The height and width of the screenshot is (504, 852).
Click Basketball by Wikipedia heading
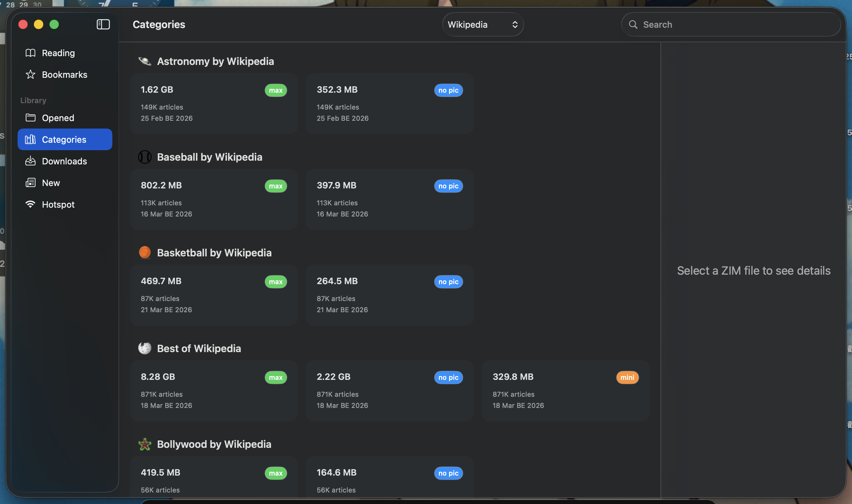tap(215, 253)
